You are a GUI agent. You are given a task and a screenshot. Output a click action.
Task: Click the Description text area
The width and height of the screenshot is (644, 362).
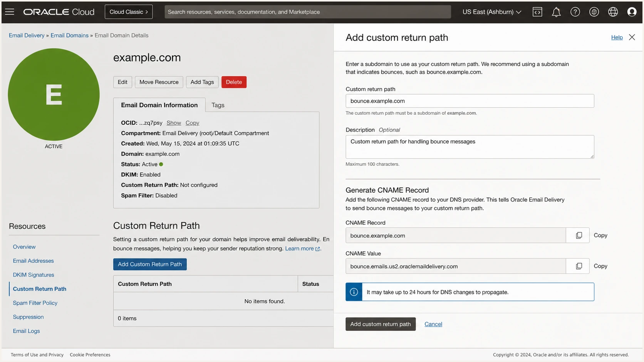pos(470,147)
